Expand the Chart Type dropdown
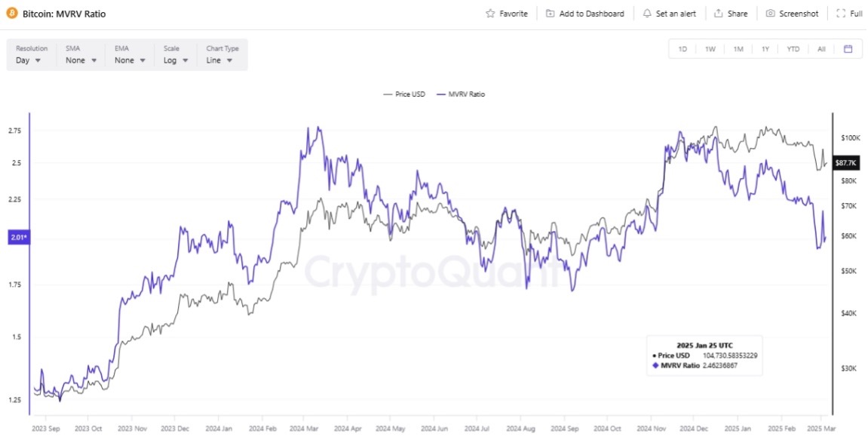The width and height of the screenshot is (868, 440). click(x=219, y=60)
